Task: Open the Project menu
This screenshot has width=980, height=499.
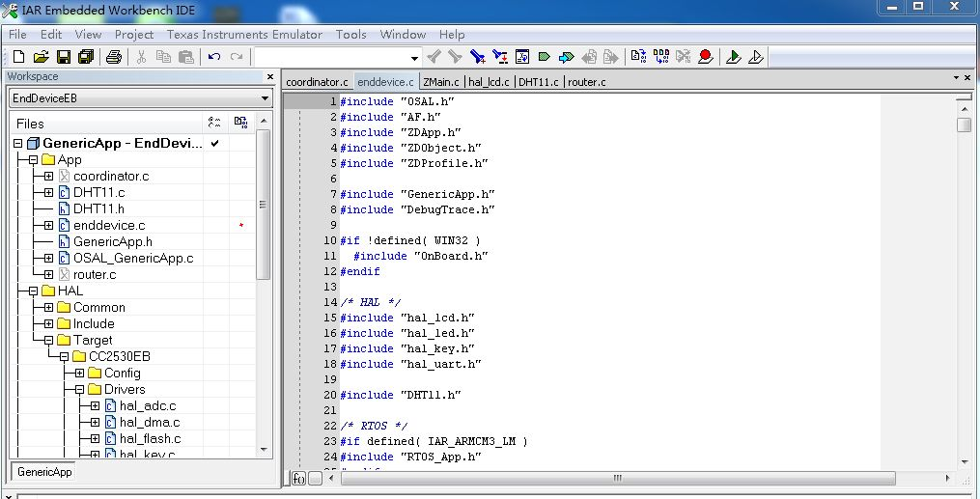Action: pyautogui.click(x=134, y=34)
